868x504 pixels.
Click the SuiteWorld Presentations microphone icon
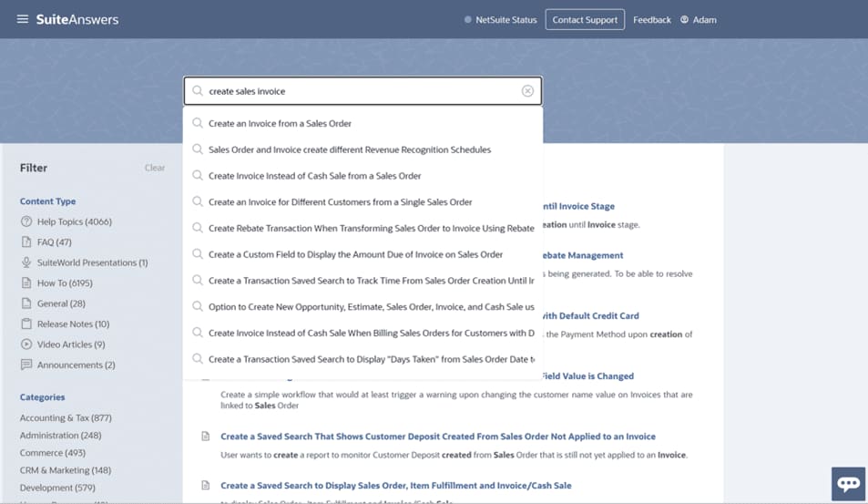coord(26,262)
